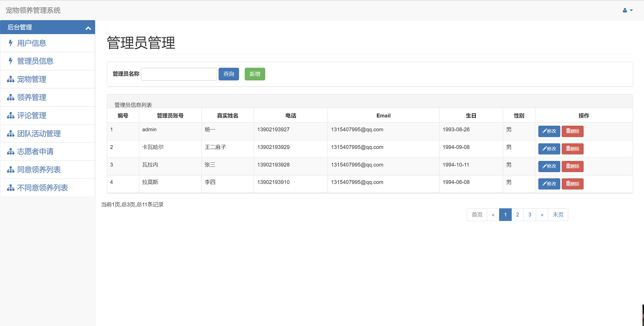The image size is (644, 326).
Task: Click the 查询 search button
Action: coord(229,74)
